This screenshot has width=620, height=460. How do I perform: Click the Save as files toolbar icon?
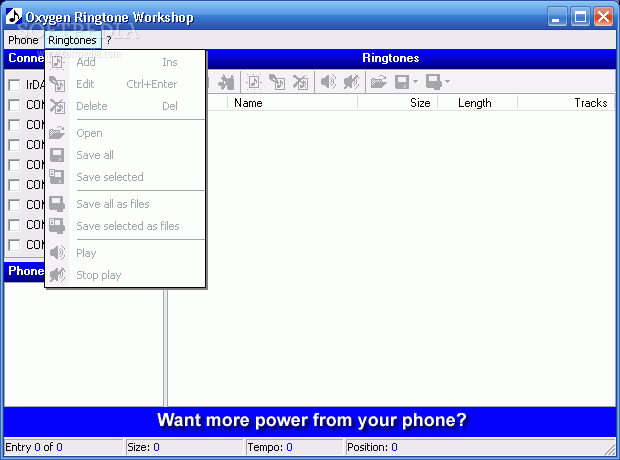click(x=434, y=82)
